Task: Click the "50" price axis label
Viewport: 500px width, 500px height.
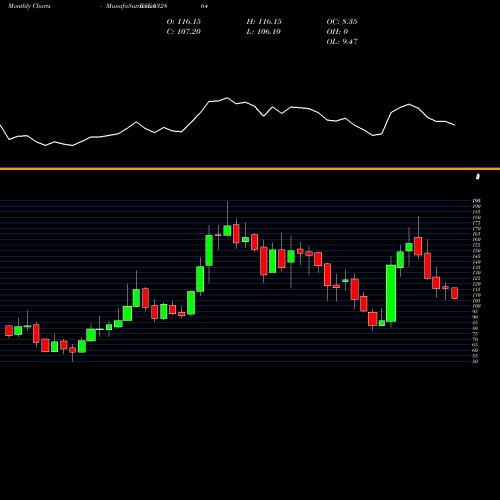Action: click(x=475, y=361)
